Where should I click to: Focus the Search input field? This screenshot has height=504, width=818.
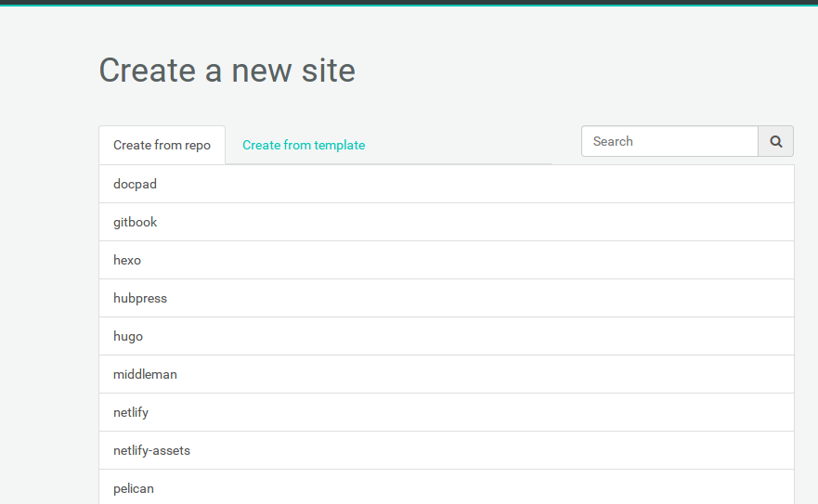point(669,141)
